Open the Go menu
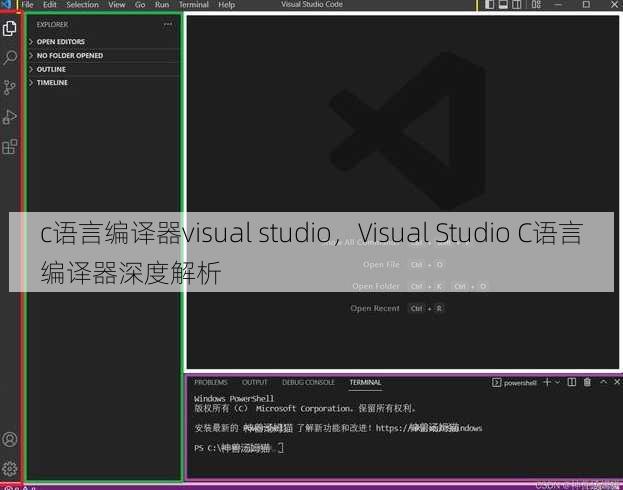The image size is (623, 490). pyautogui.click(x=140, y=5)
